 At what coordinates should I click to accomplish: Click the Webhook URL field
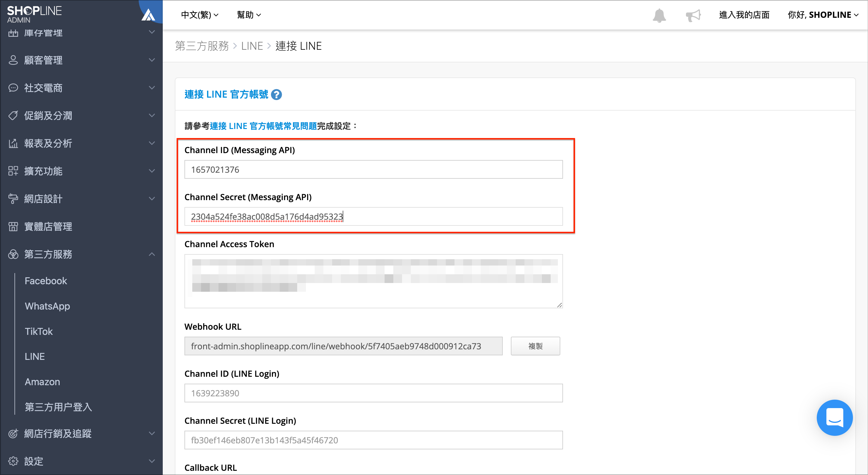[343, 346]
